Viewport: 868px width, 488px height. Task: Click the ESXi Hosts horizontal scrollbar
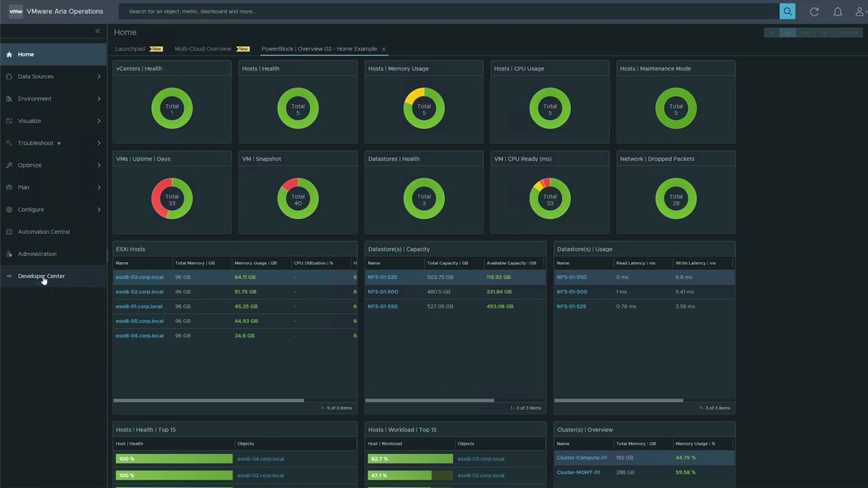tap(209, 401)
